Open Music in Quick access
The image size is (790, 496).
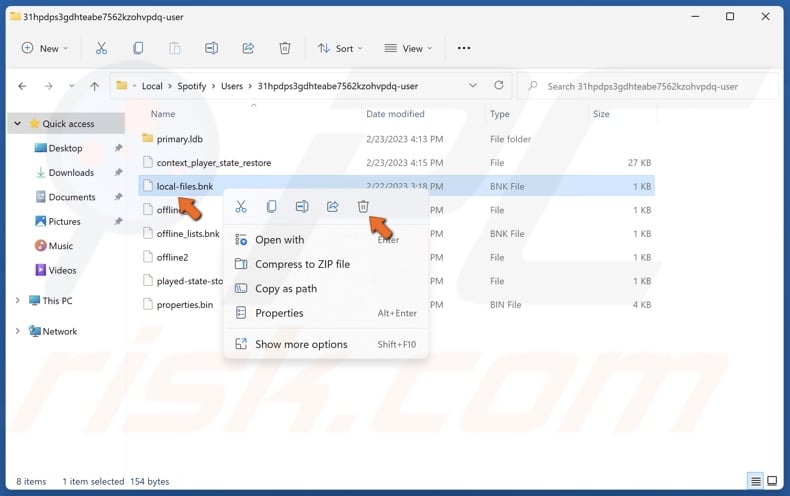(x=60, y=245)
